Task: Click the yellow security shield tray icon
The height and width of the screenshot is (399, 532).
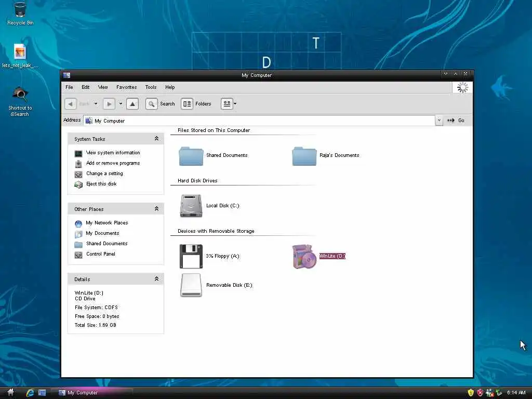Action: point(471,393)
